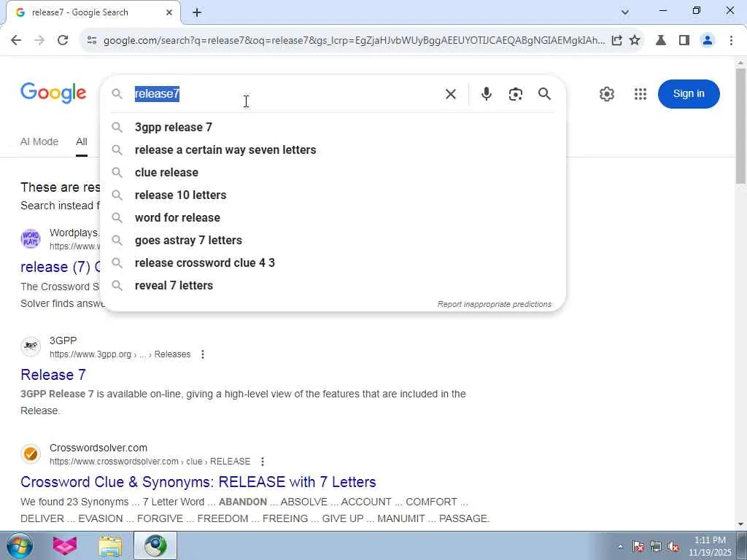Image resolution: width=747 pixels, height=560 pixels.
Task: Click Report inappropriate predictions
Action: (495, 304)
